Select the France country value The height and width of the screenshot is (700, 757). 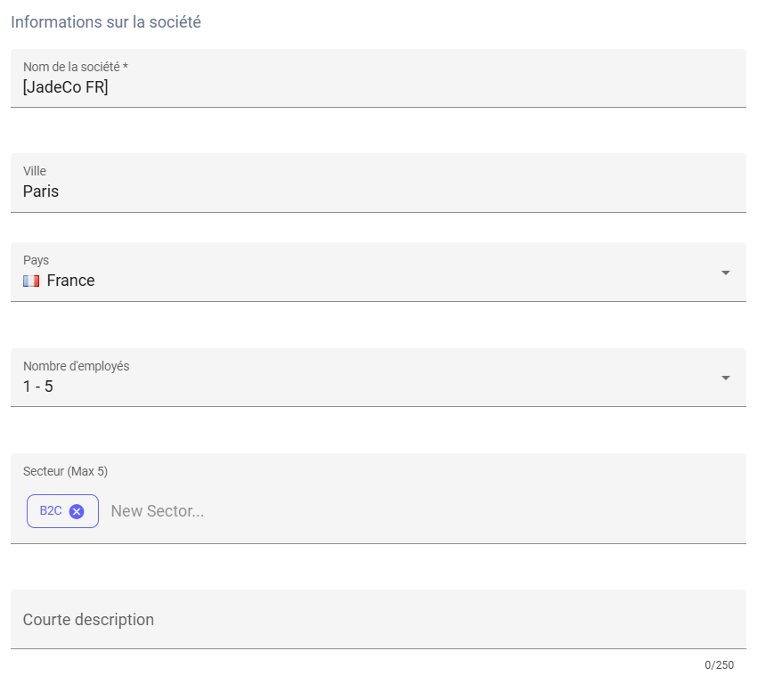click(70, 281)
